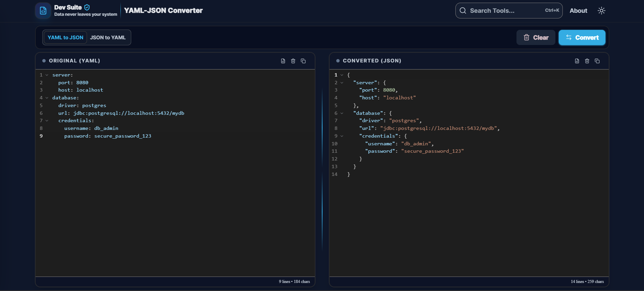
Task: Collapse the root brace on JSON line 1
Action: (342, 75)
